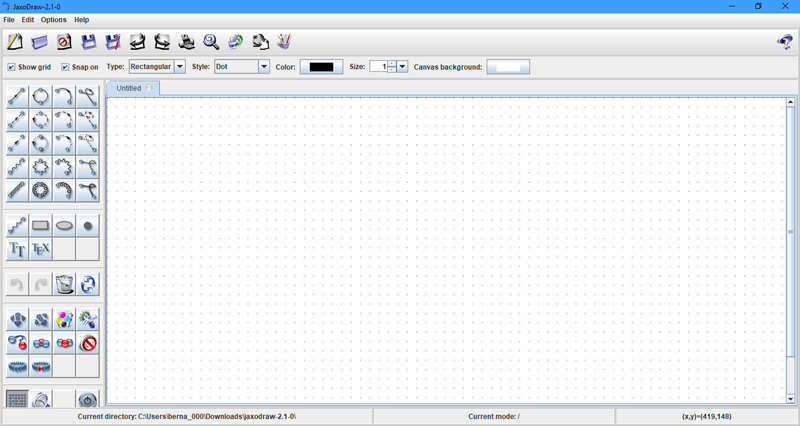Image resolution: width=800 pixels, height=426 pixels.
Task: Click the print icon in toolbar
Action: 187,42
